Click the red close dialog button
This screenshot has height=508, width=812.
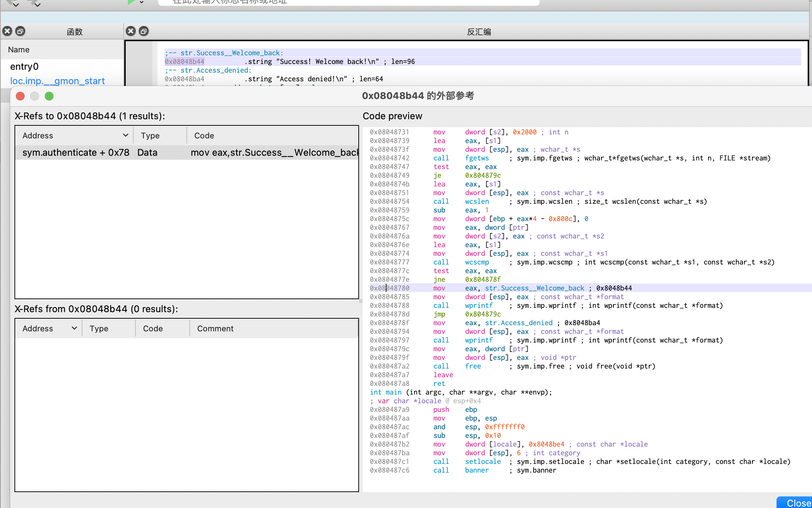(x=20, y=96)
